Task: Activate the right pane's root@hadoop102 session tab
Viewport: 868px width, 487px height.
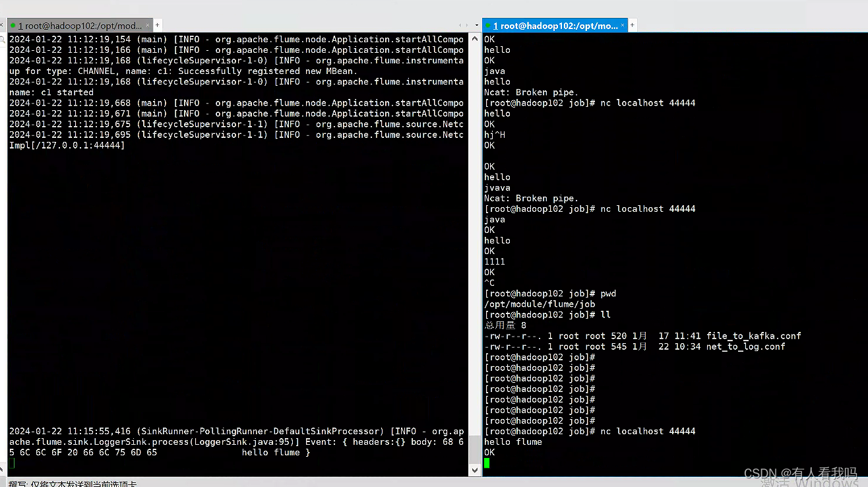Action: pyautogui.click(x=554, y=26)
